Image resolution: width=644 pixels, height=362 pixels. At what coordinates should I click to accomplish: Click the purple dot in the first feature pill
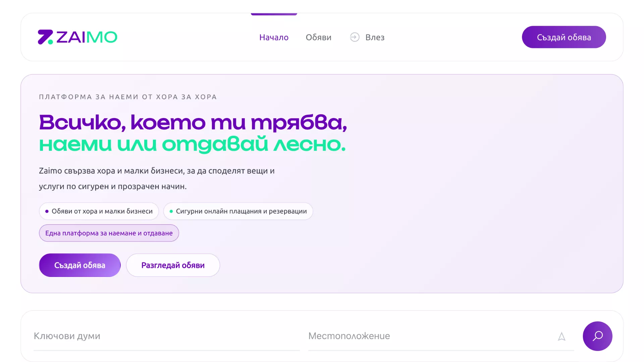click(x=47, y=211)
